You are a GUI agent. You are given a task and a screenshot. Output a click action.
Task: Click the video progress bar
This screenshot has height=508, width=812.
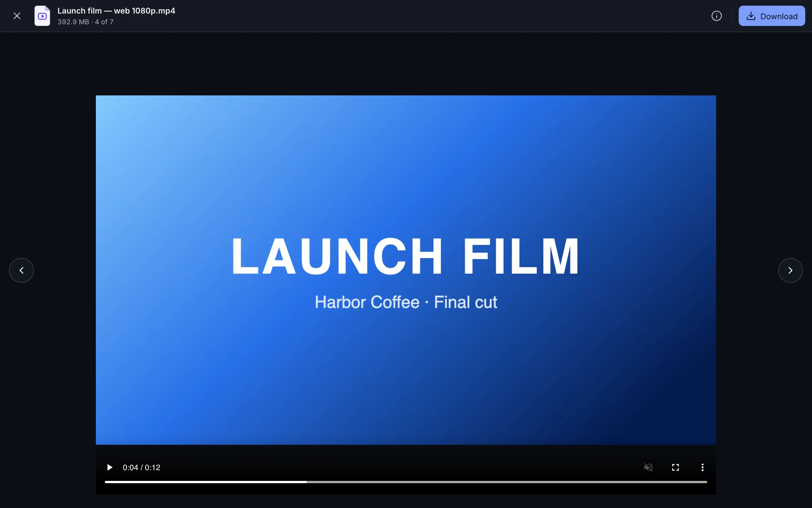pos(406,482)
